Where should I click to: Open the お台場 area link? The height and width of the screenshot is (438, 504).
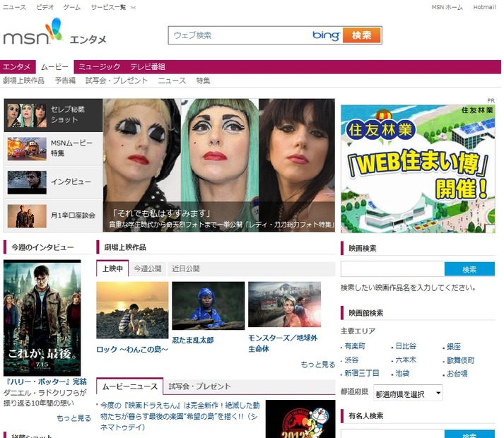click(457, 374)
